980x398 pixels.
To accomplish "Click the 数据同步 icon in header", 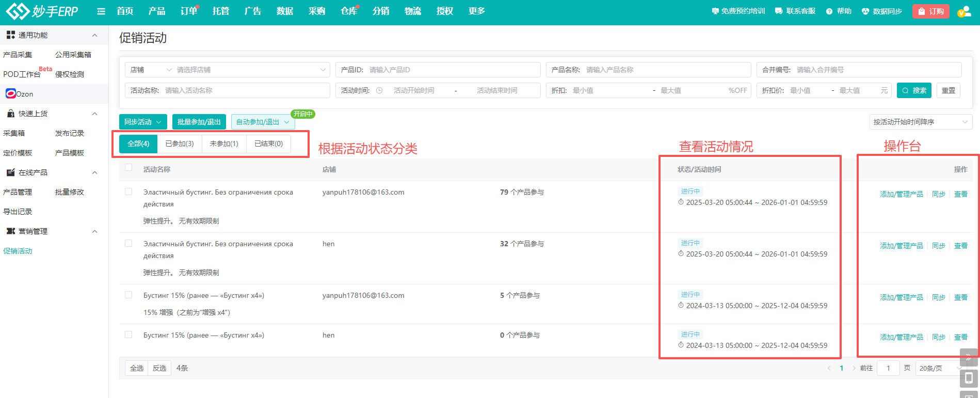I will point(865,11).
